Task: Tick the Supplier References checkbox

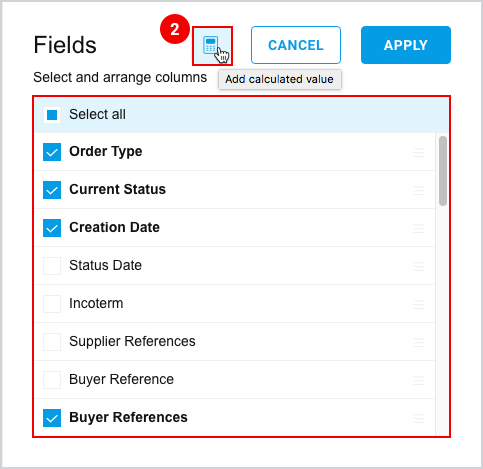Action: [52, 342]
